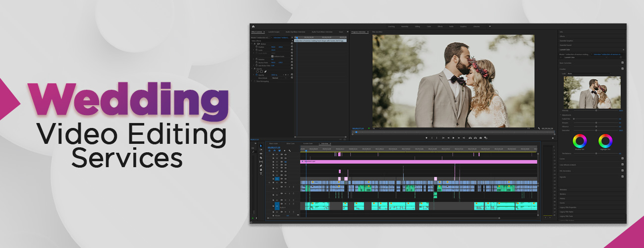Select the Pen tool in the timeline toolbar

pos(261,166)
